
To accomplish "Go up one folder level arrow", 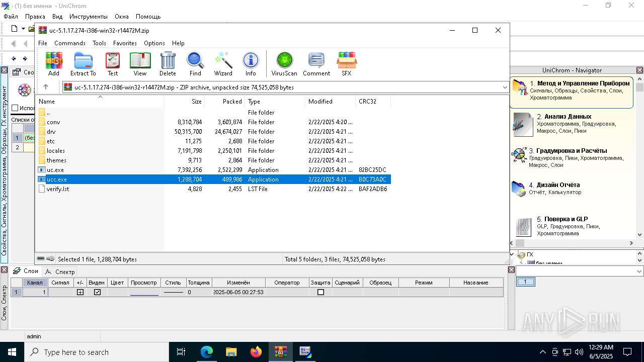I will pos(46,87).
